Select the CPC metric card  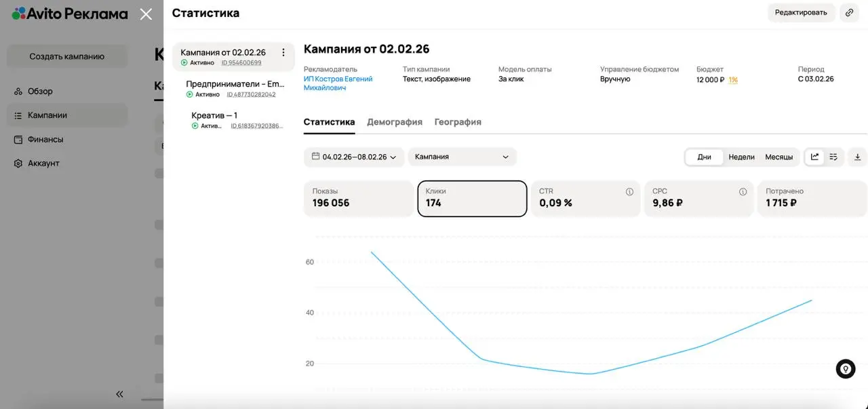point(698,199)
